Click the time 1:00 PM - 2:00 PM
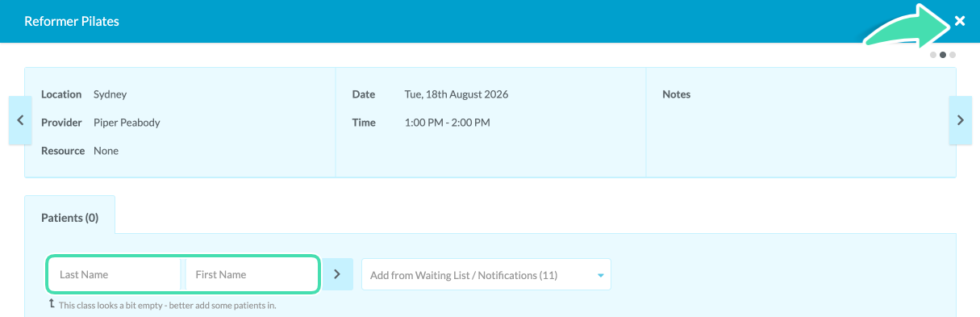Image resolution: width=980 pixels, height=317 pixels. point(448,123)
